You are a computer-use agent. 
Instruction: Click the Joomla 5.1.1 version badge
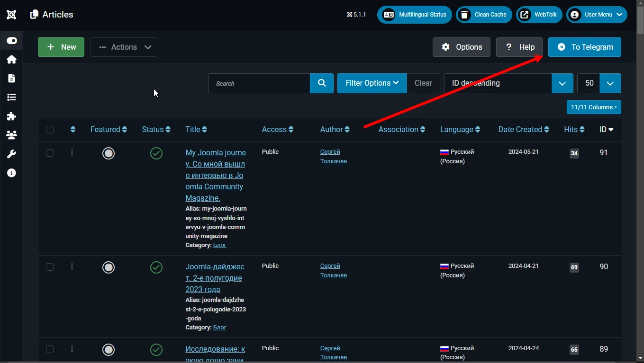pos(356,15)
